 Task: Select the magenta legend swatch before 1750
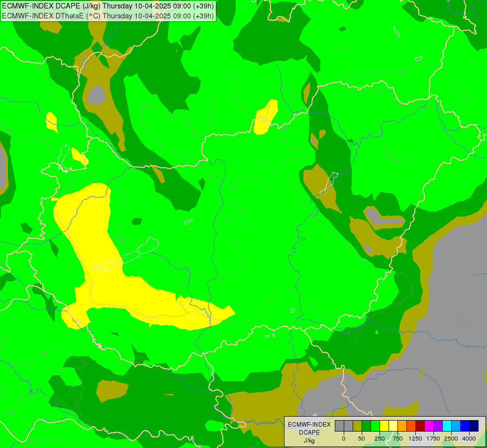pyautogui.click(x=429, y=426)
